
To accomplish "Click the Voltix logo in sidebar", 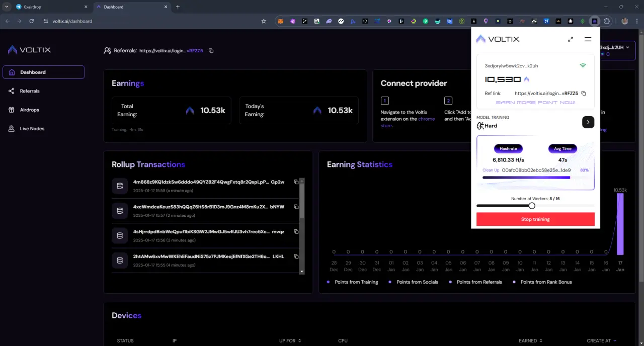I will 29,50.
